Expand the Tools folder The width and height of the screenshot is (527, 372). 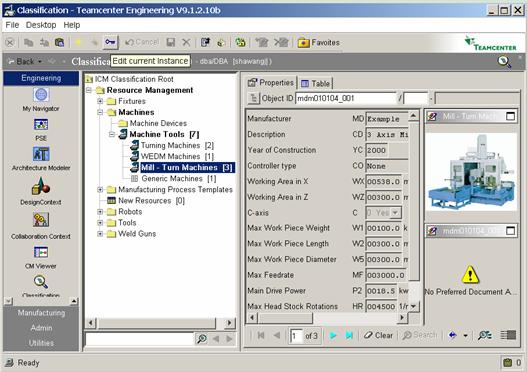100,223
